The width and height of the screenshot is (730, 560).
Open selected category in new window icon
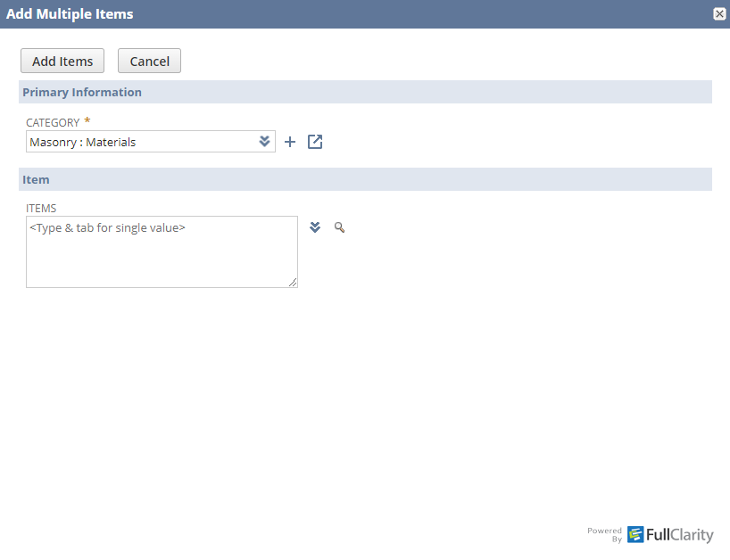[x=315, y=142]
